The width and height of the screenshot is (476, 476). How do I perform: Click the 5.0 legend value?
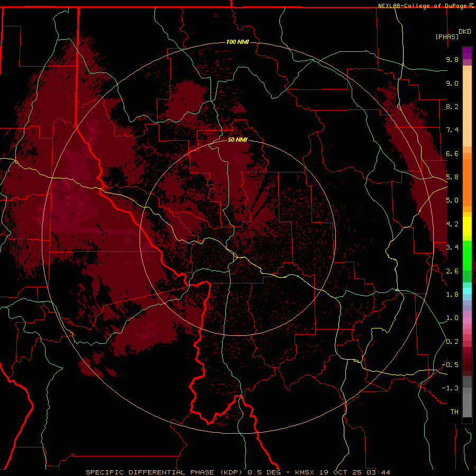pyautogui.click(x=452, y=200)
